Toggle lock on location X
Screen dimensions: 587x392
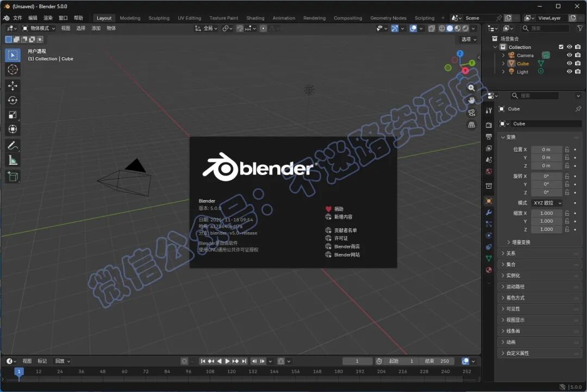point(567,150)
